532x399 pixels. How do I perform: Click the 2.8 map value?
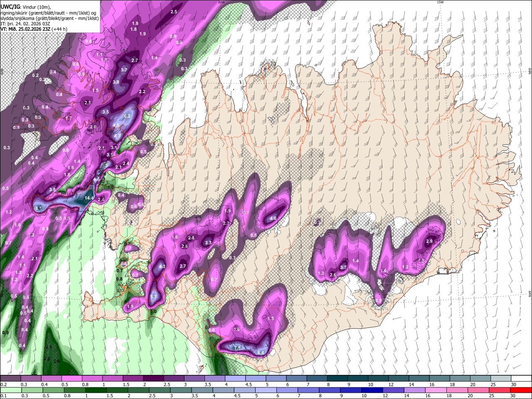pyautogui.click(x=191, y=238)
